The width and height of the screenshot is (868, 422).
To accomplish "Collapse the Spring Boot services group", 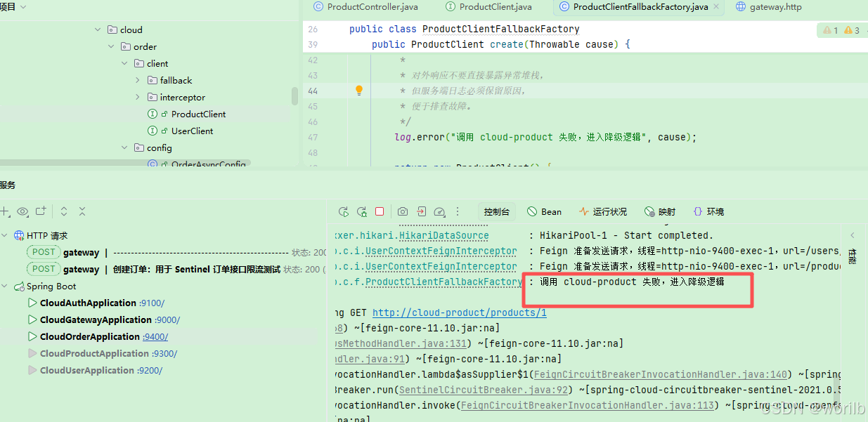I will click(x=5, y=286).
